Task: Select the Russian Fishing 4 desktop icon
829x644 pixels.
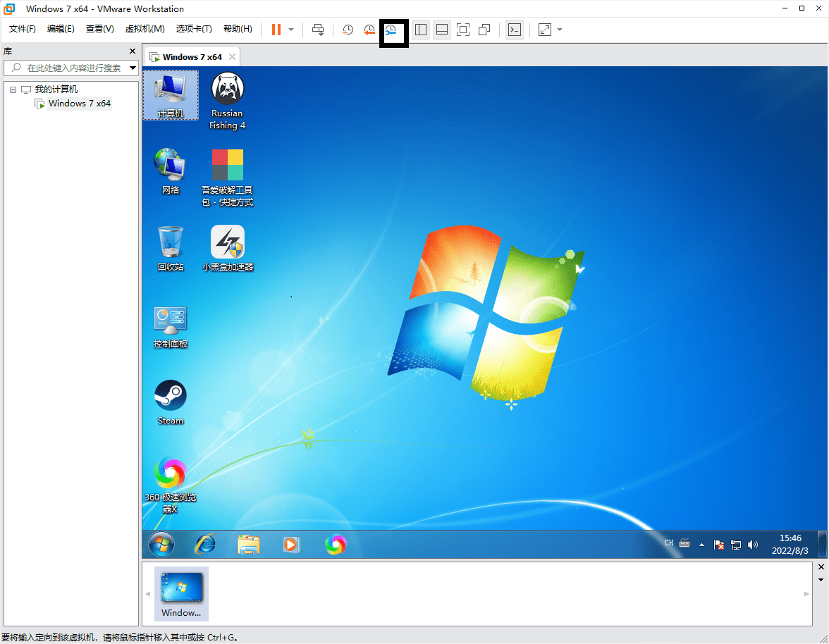Action: (x=227, y=100)
